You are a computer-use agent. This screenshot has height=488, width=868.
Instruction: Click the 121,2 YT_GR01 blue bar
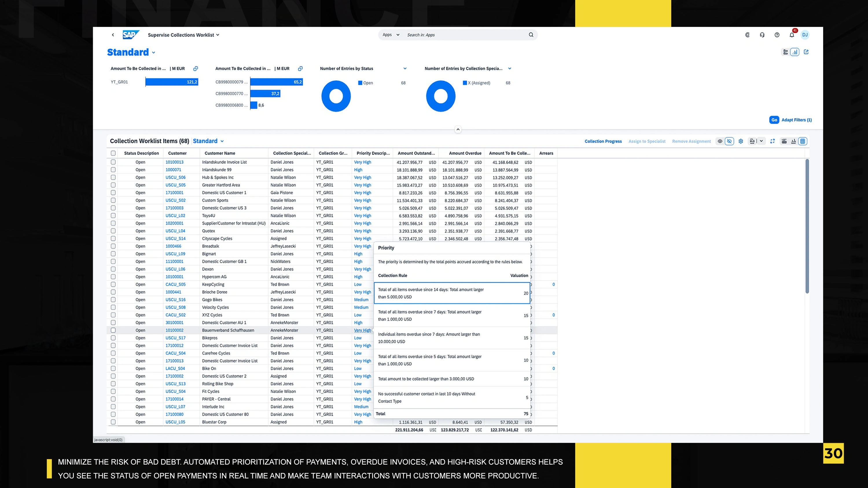[172, 82]
